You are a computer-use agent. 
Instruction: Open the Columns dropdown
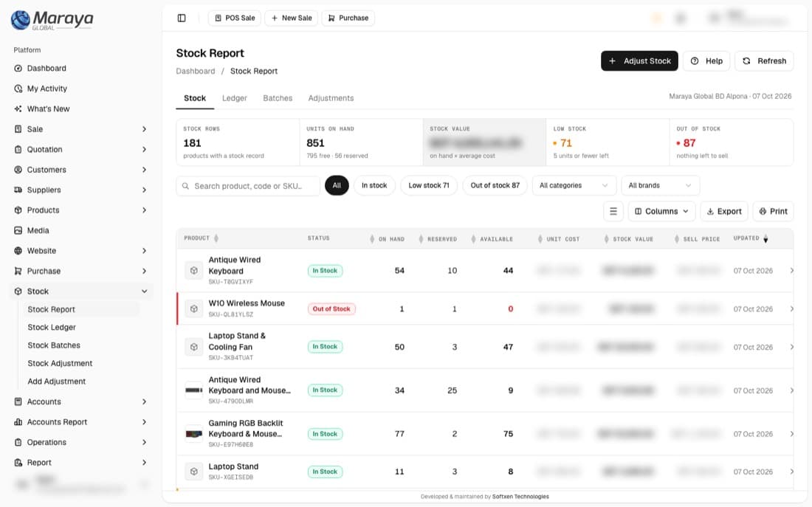coord(662,211)
